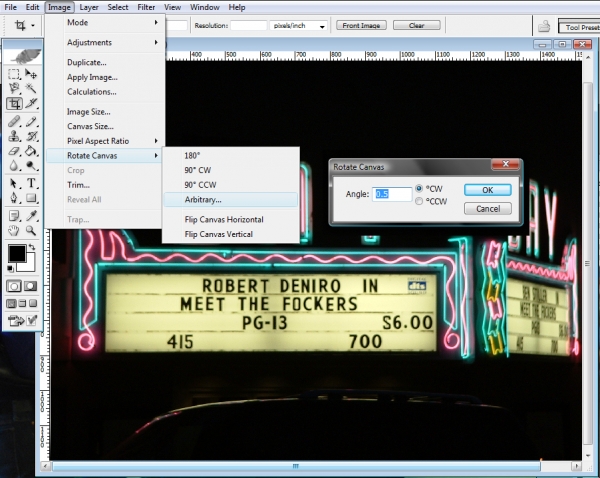
Task: Open the Adobe feather logo at toolbox top
Action: 25,57
